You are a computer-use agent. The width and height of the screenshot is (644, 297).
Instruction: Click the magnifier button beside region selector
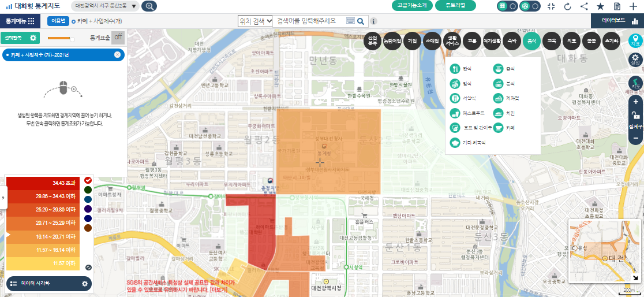[149, 6]
